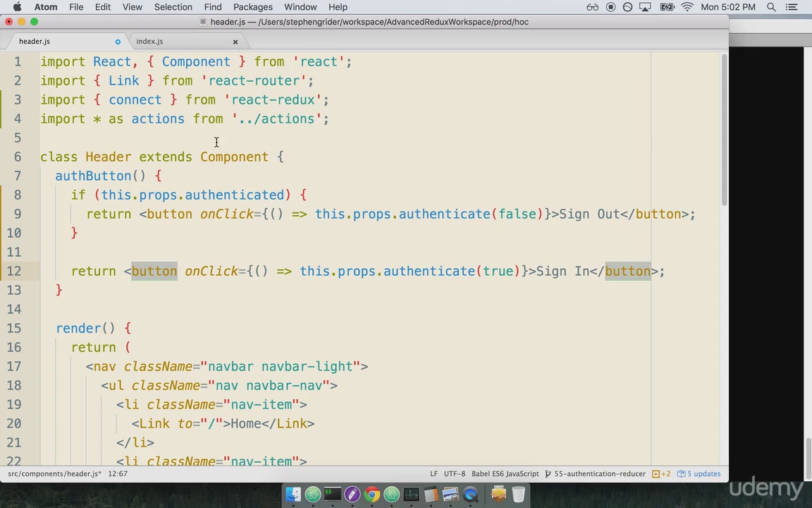Change the LF line ending setting
The image size is (812, 508).
[x=433, y=473]
